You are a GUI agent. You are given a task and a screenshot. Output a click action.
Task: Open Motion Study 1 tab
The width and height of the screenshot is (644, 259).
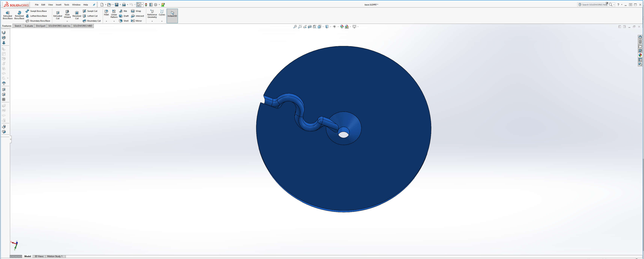point(55,257)
